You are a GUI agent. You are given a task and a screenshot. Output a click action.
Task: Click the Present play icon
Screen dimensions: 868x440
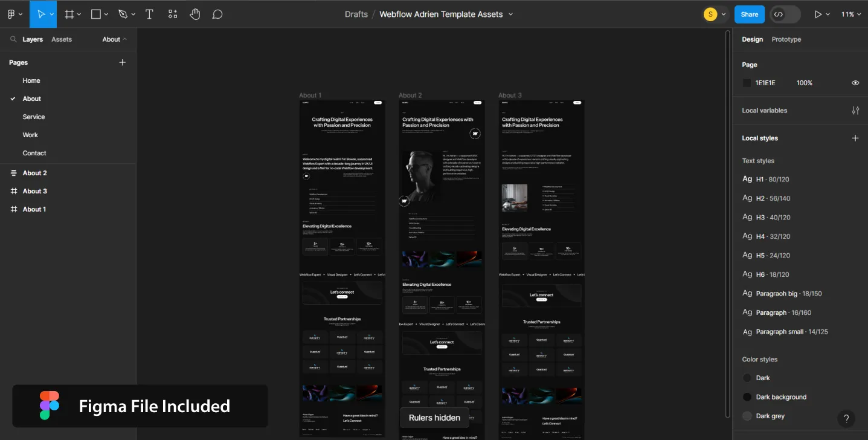818,14
